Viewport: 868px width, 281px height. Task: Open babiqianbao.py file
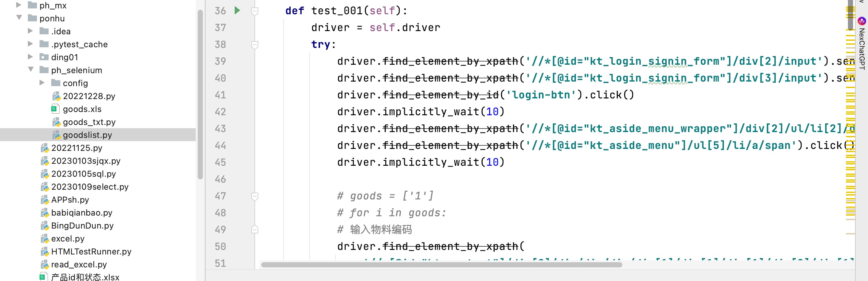[x=82, y=213]
